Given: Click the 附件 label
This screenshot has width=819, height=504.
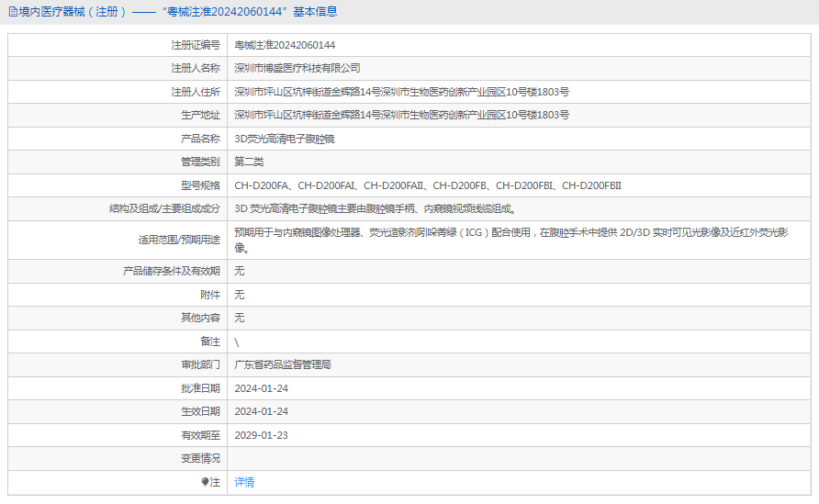Looking at the screenshot, I should tap(210, 295).
